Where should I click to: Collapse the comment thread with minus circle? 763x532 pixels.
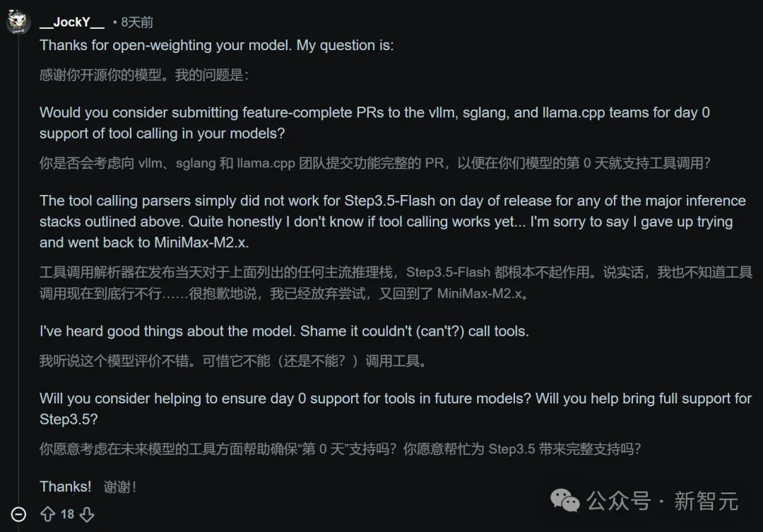(x=19, y=514)
